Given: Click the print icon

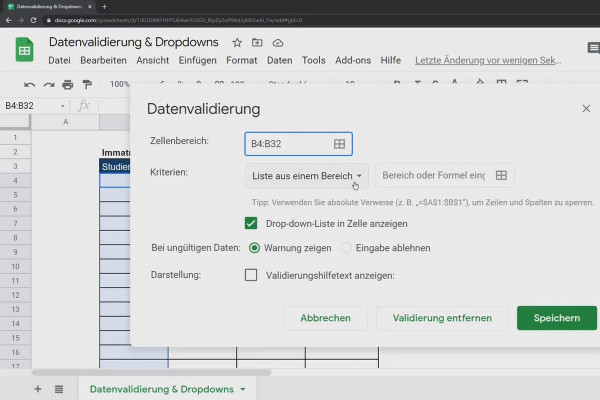Looking at the screenshot, I should pyautogui.click(x=68, y=84).
